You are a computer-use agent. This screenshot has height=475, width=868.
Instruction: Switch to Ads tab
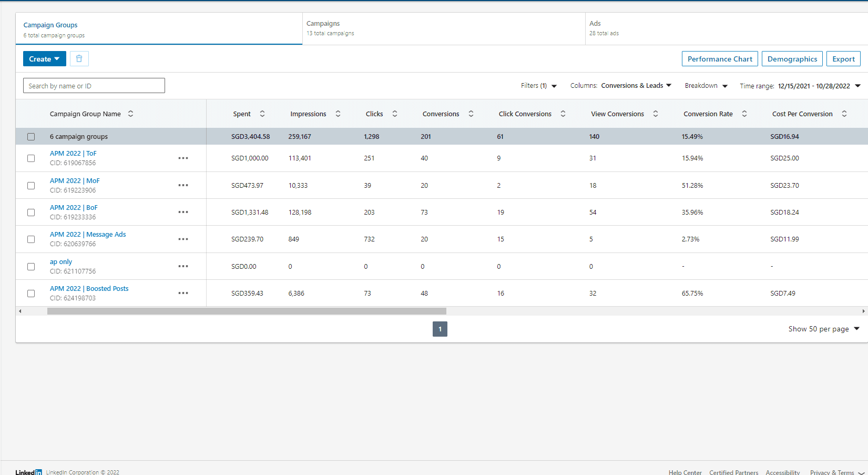[727, 29]
